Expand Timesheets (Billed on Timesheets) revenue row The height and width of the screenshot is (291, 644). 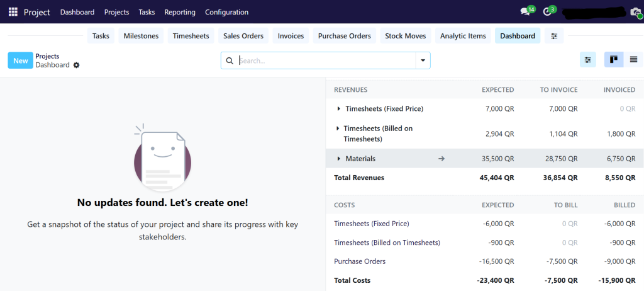[338, 128]
